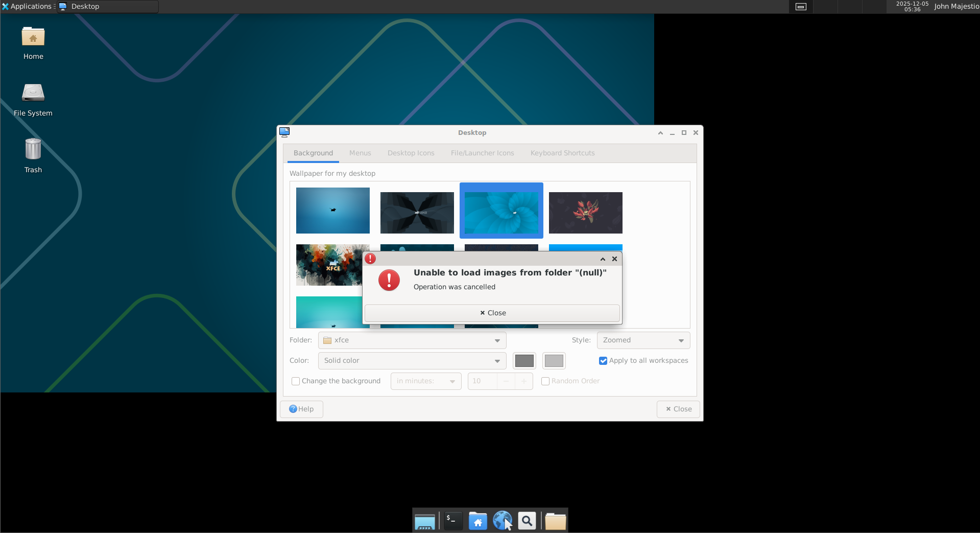Click the show desktop dock icon

[x=424, y=521]
